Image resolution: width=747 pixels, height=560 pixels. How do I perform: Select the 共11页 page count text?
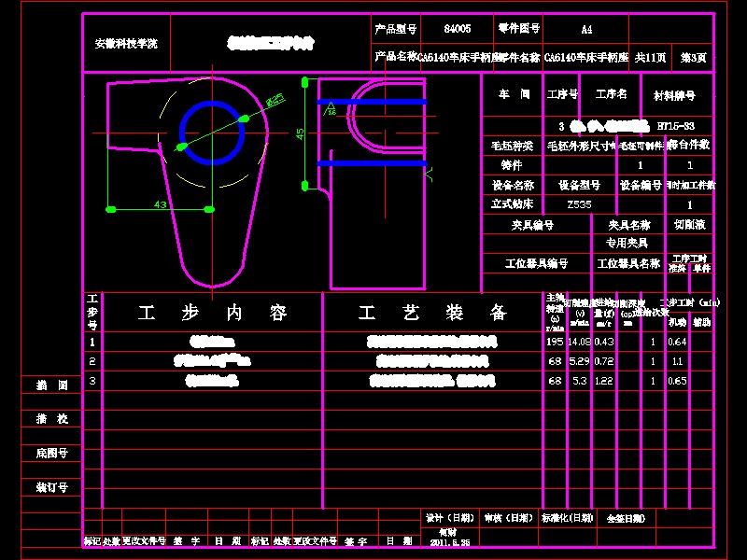(x=650, y=58)
